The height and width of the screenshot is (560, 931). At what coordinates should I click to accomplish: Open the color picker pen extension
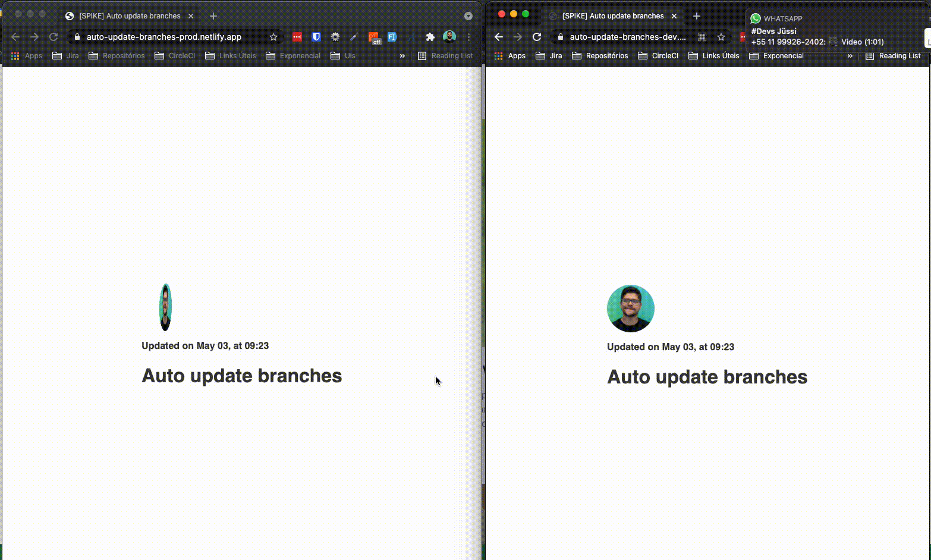pyautogui.click(x=354, y=37)
